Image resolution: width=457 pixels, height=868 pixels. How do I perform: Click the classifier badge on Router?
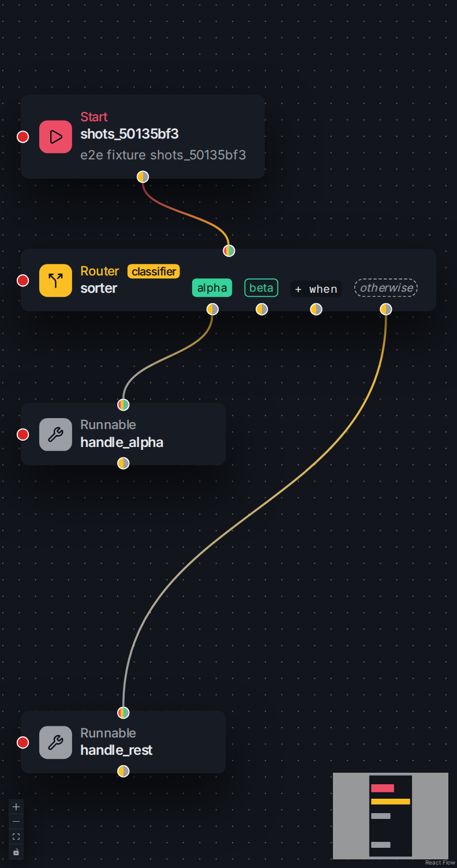click(153, 271)
